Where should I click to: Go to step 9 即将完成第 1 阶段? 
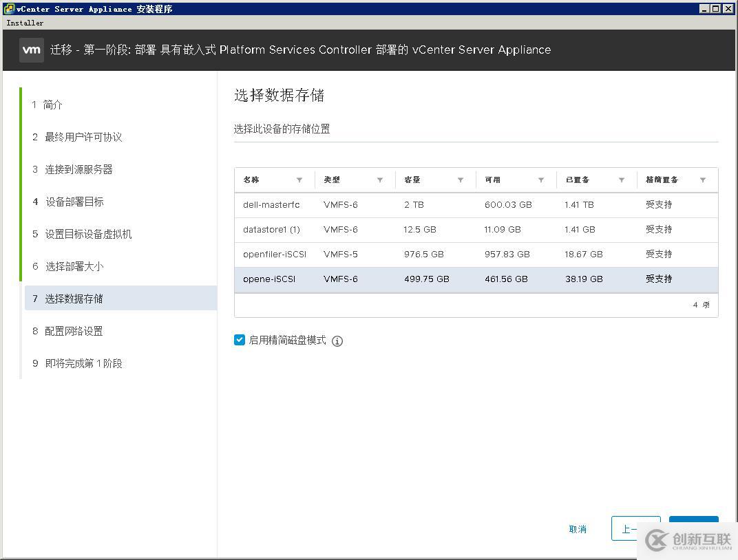77,363
